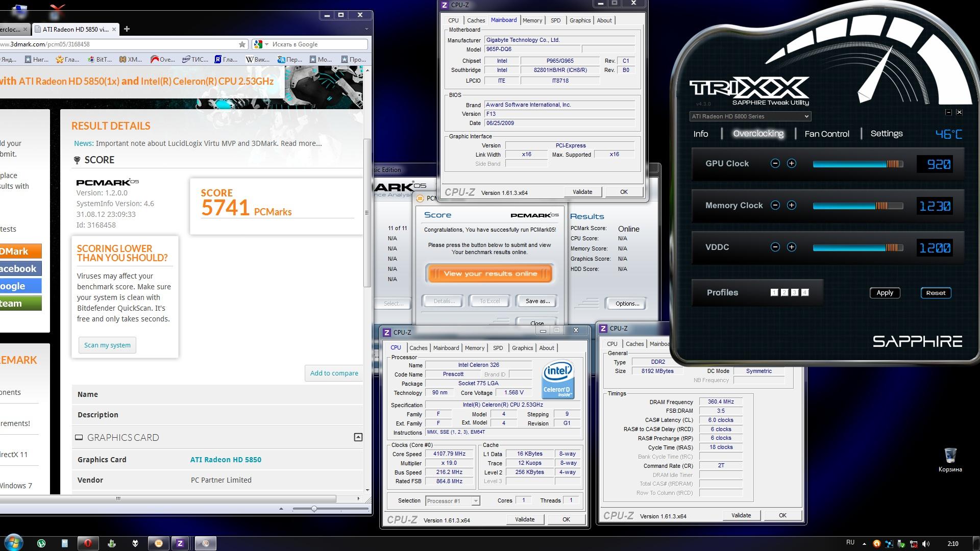Increase GPU Clock with the plus icon
Screen dimensions: 980x551
(791, 163)
